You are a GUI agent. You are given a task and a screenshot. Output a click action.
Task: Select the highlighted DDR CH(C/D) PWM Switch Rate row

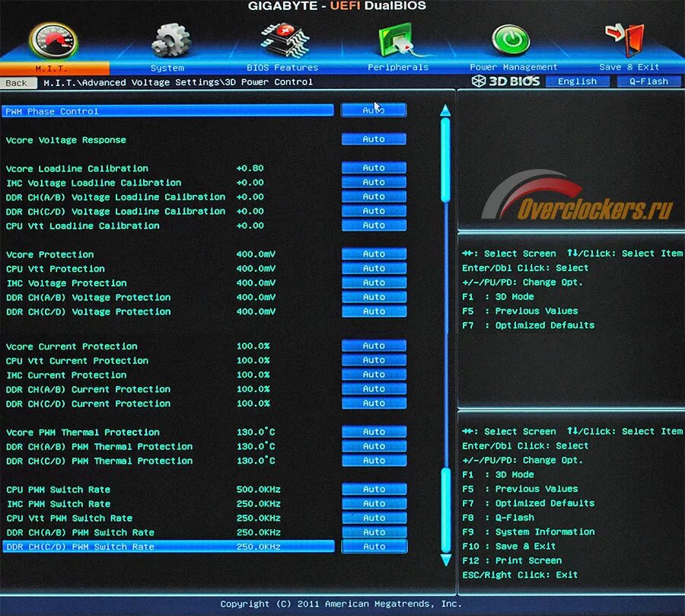tap(169, 547)
